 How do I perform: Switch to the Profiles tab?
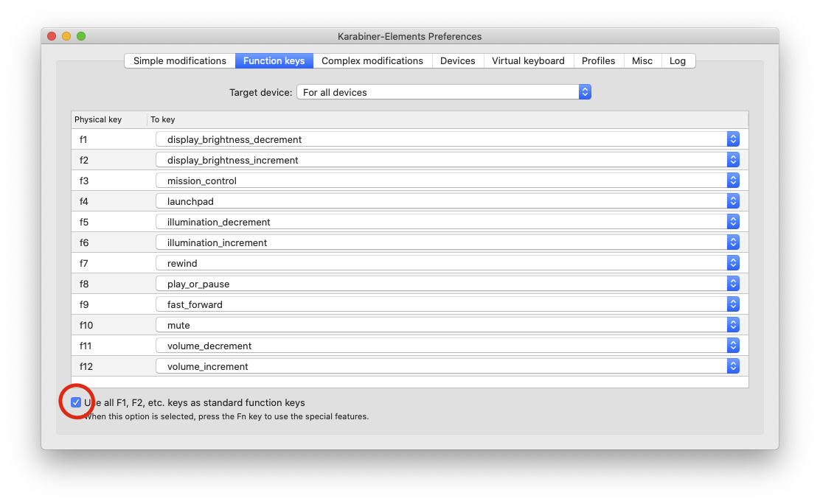[598, 61]
